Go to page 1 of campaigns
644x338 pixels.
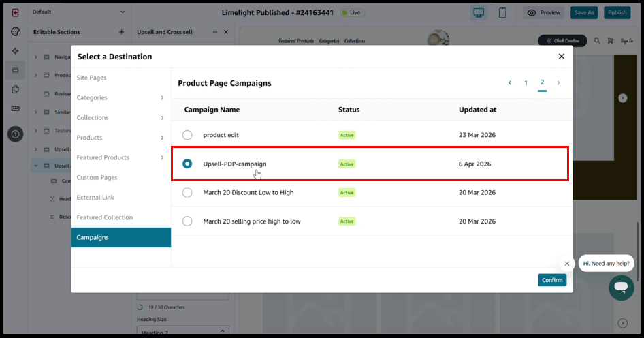click(526, 83)
